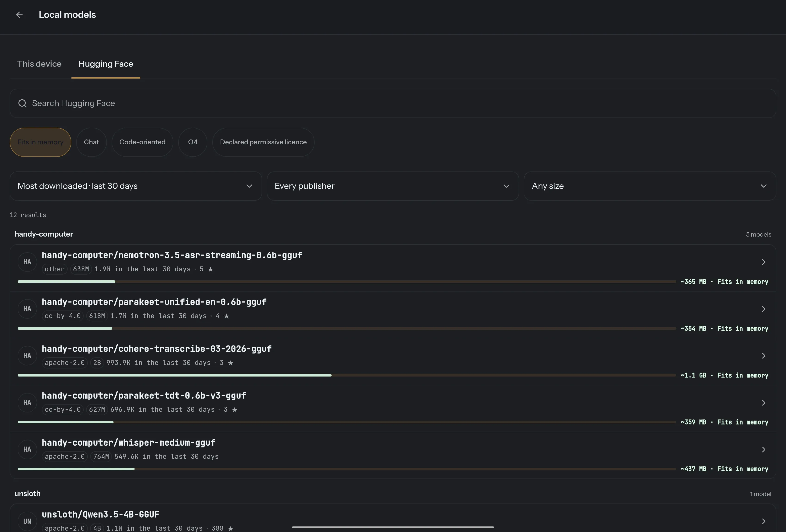Enable the Declared permissive licence filter
This screenshot has width=786, height=532.
pyautogui.click(x=263, y=142)
